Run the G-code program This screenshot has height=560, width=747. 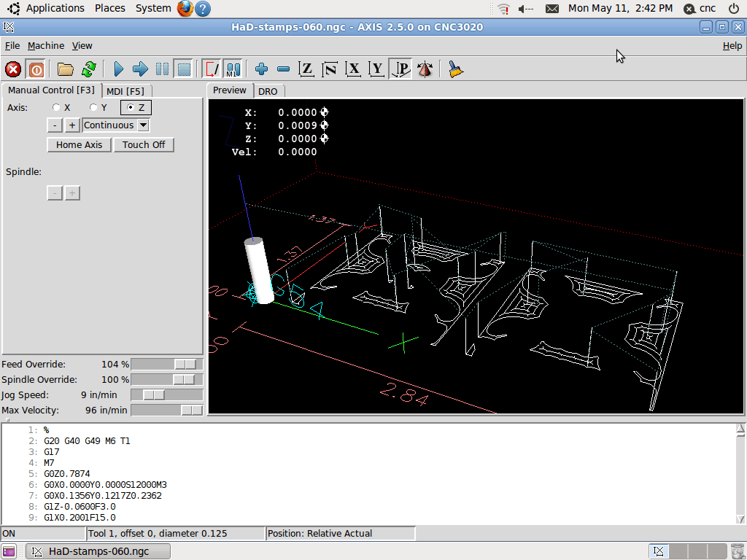119,69
